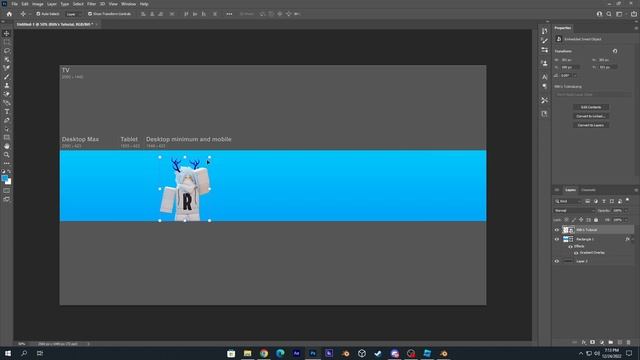
Task: Open the Window menu
Action: pyautogui.click(x=128, y=4)
